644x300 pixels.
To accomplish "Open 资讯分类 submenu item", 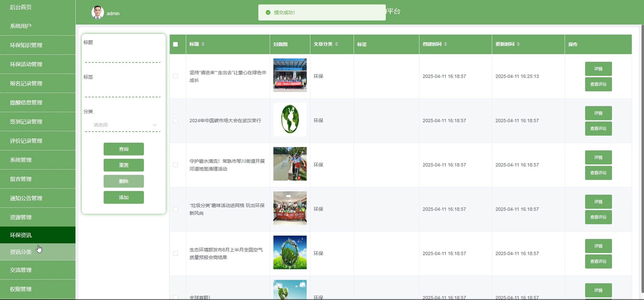I will tap(21, 252).
